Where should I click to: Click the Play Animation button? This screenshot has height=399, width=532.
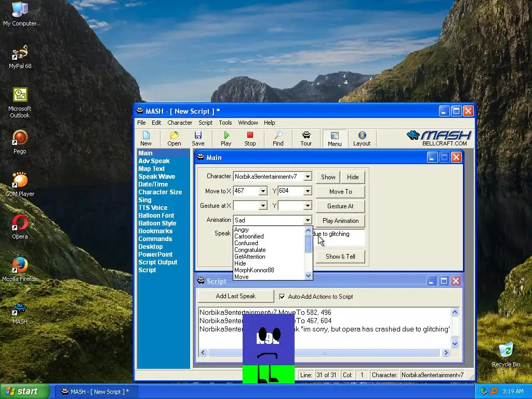click(x=341, y=220)
